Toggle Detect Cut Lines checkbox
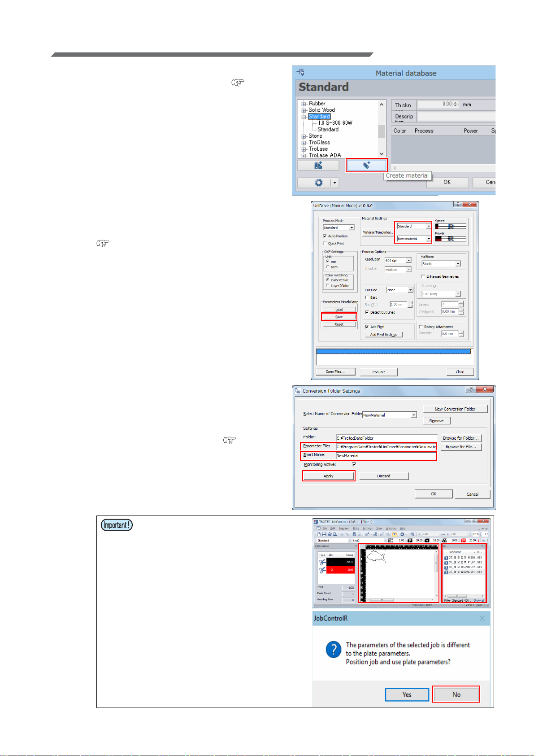 tap(367, 312)
